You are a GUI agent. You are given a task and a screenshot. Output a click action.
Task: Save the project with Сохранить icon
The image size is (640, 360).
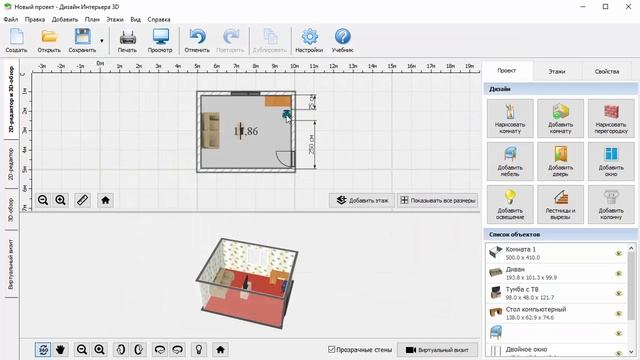tap(82, 40)
